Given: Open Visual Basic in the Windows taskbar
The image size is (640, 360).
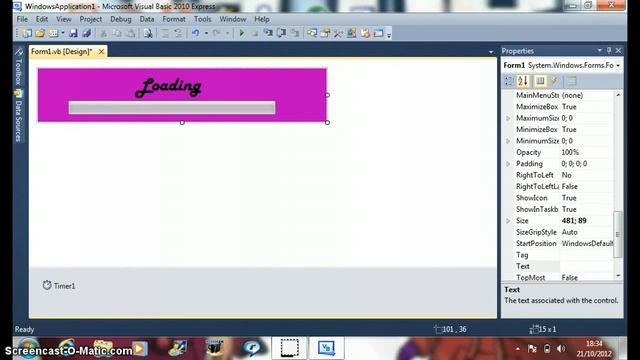Looking at the screenshot, I should (x=327, y=348).
